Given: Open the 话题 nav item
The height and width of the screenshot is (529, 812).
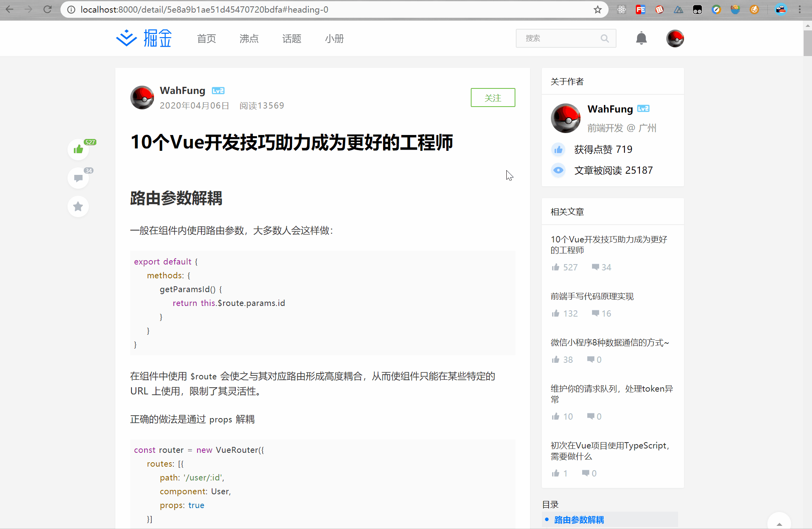Looking at the screenshot, I should click(x=292, y=39).
